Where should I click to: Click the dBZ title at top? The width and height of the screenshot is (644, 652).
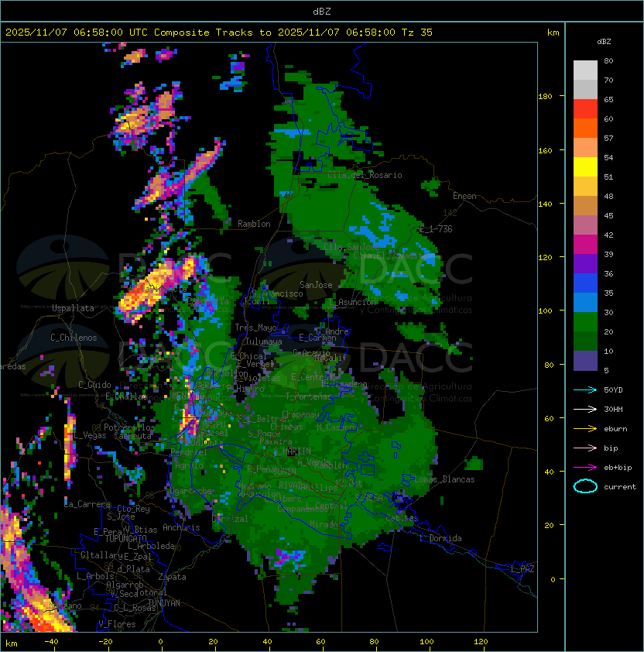pos(322,11)
